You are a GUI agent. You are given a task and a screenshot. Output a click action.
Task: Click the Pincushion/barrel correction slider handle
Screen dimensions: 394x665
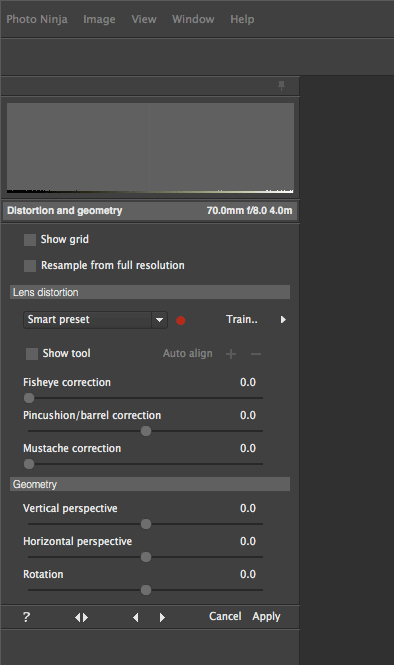tap(146, 431)
